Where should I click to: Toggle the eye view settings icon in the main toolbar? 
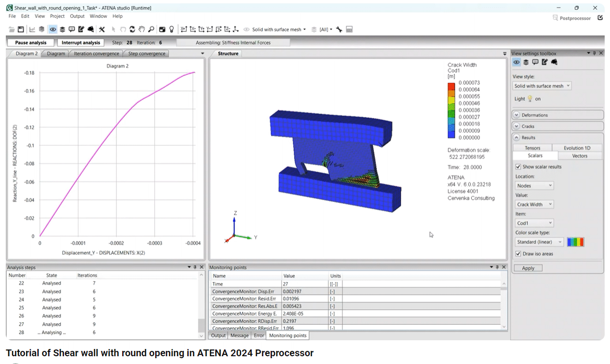pos(52,30)
